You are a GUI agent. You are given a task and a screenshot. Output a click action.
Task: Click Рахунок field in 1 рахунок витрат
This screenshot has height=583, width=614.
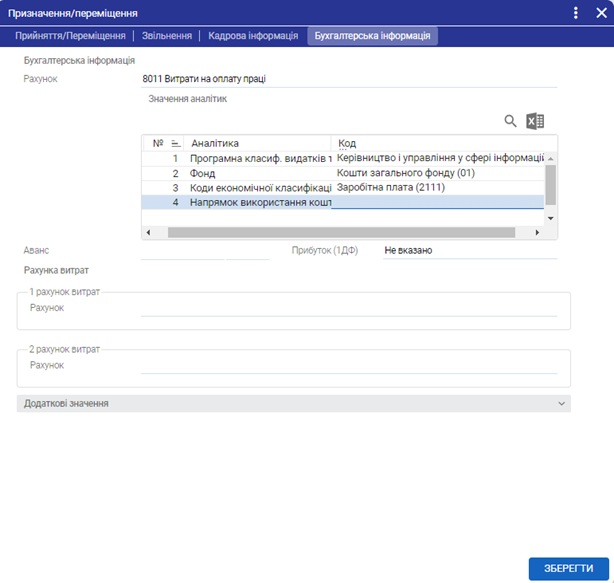click(348, 308)
